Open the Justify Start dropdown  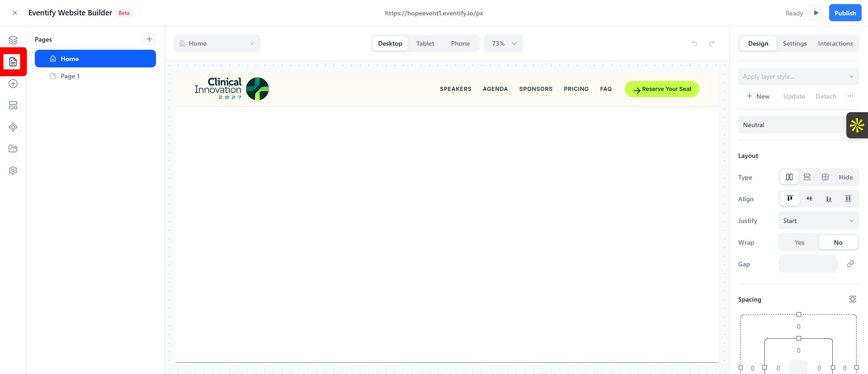pyautogui.click(x=819, y=221)
